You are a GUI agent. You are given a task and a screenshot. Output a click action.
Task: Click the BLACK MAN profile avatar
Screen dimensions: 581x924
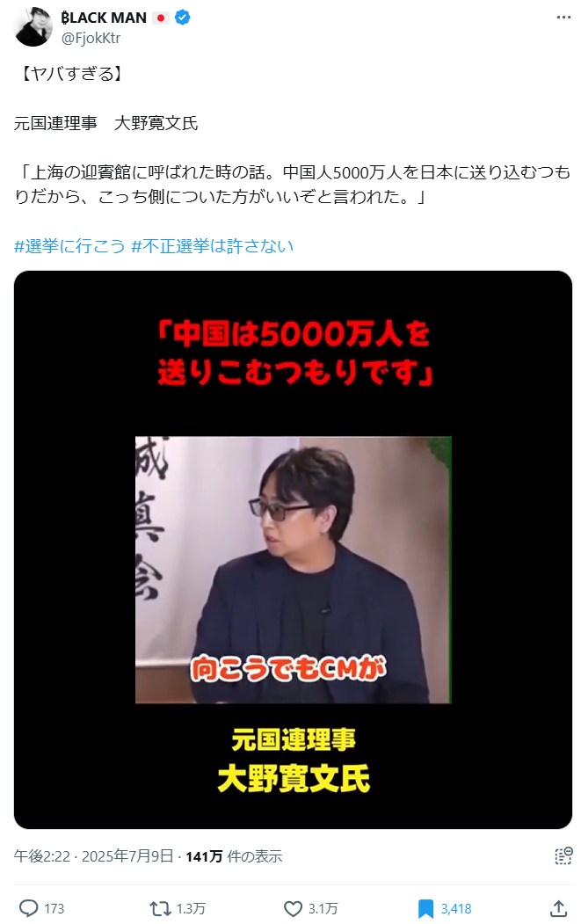(x=33, y=26)
